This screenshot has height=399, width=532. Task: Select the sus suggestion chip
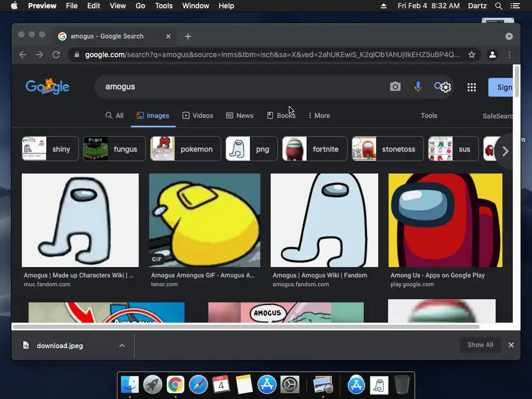pos(453,149)
